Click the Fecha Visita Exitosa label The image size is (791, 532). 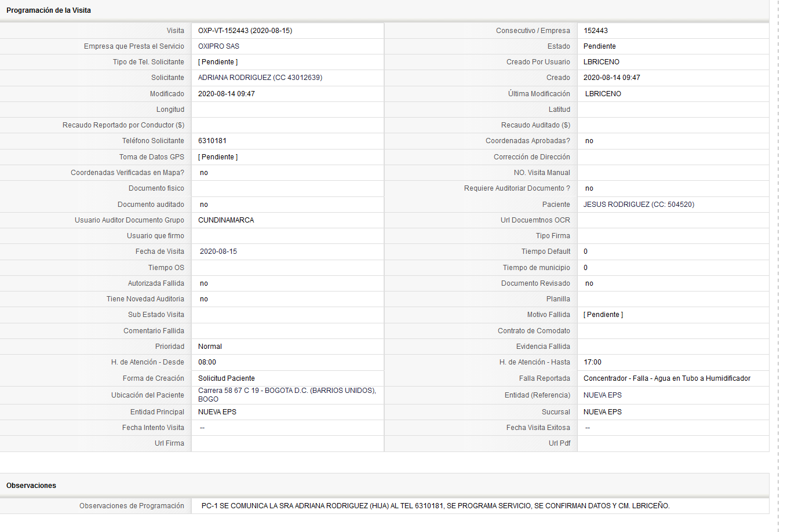click(538, 428)
